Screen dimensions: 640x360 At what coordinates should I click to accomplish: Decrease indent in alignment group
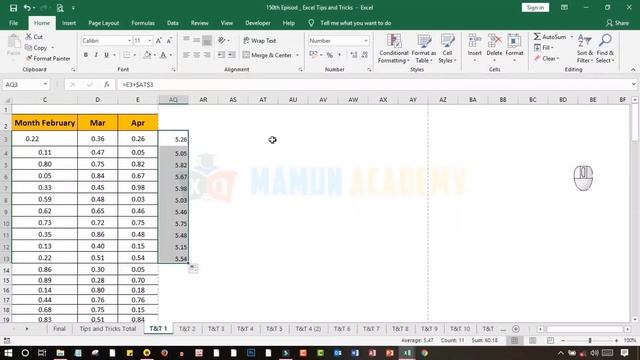coord(222,55)
